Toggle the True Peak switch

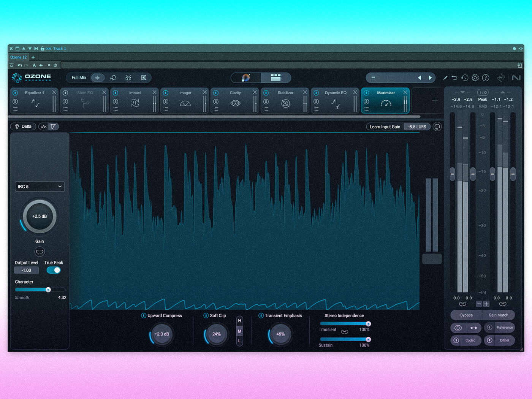pos(54,270)
